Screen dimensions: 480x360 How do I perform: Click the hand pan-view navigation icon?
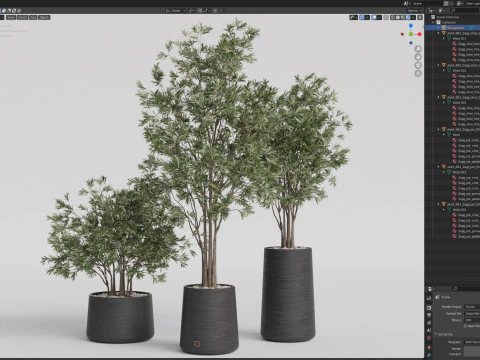418,57
